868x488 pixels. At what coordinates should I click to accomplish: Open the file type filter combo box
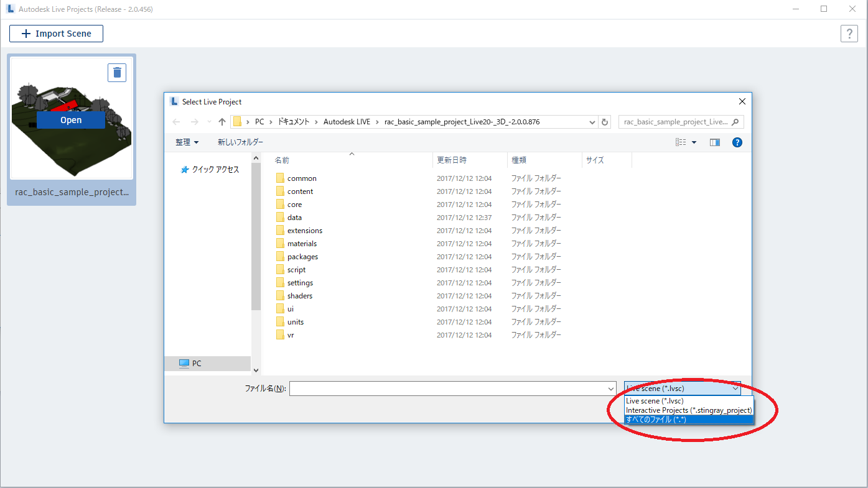(x=683, y=389)
